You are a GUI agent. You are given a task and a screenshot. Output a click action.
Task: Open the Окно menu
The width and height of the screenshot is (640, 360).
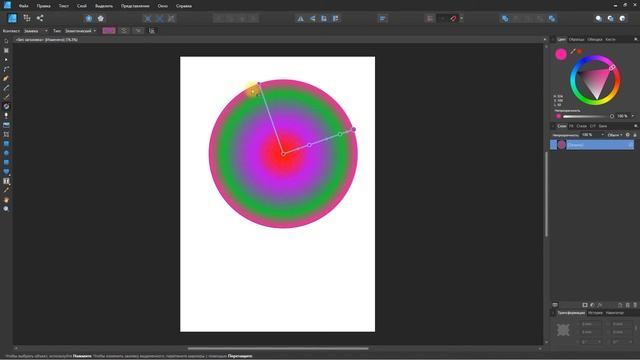click(162, 6)
